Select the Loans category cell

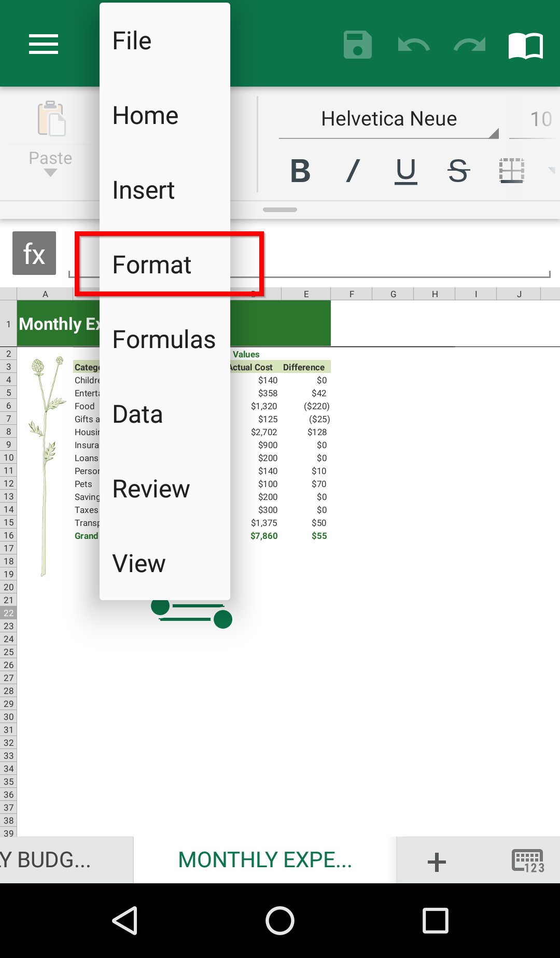click(x=86, y=458)
